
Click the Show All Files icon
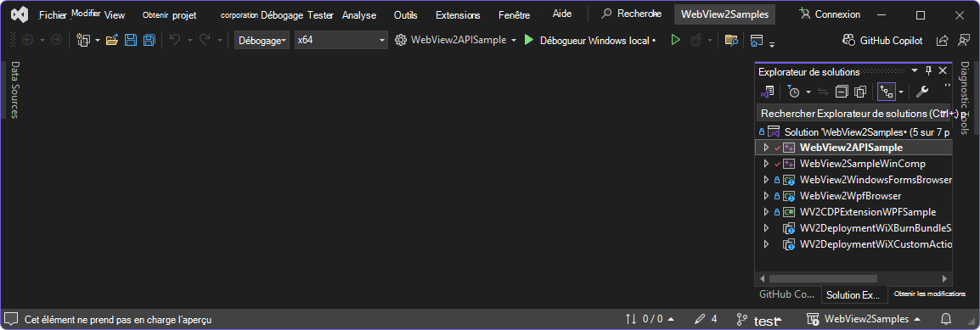point(860,92)
